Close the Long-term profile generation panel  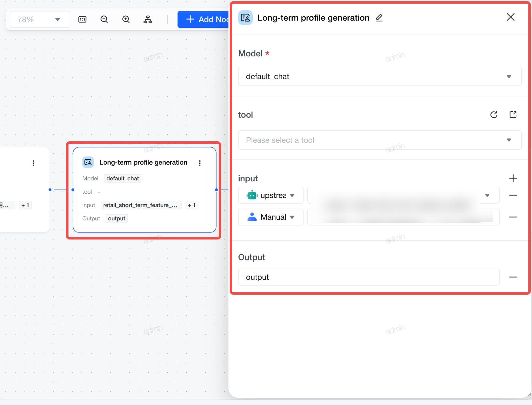(x=511, y=17)
